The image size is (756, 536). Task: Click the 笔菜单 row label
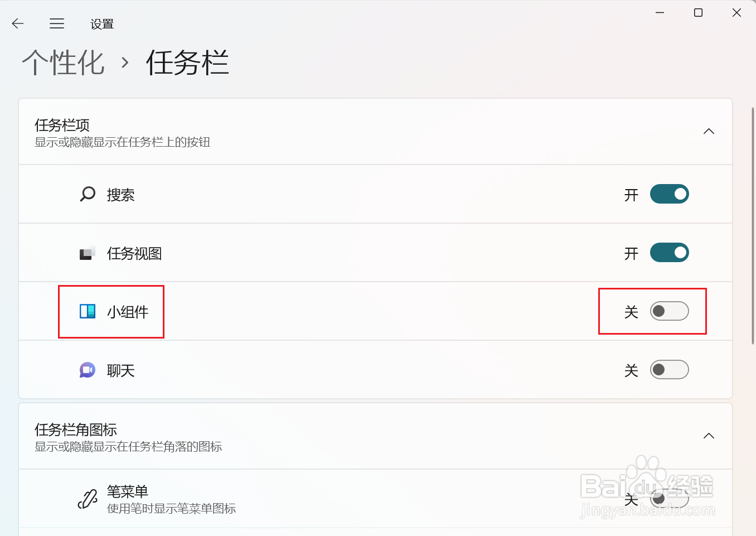[128, 491]
